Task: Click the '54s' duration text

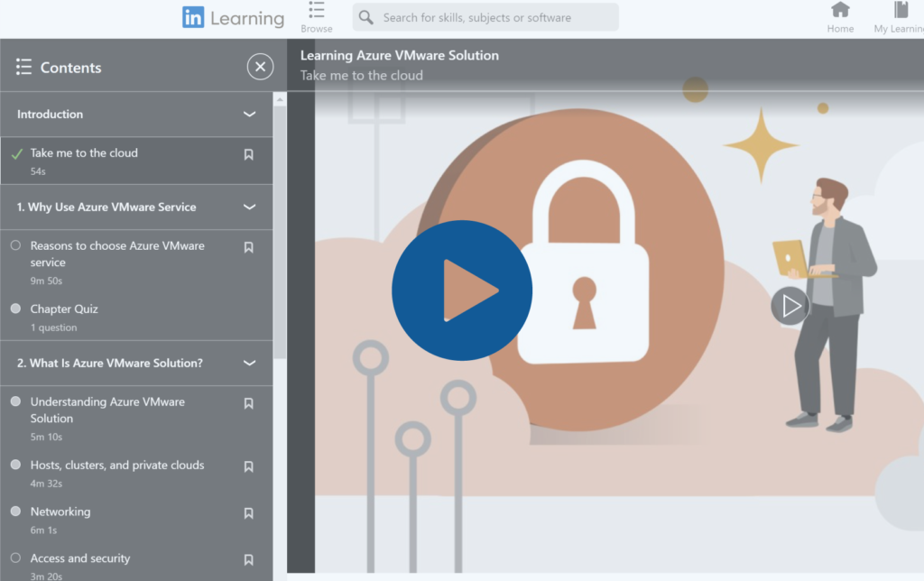Action: click(38, 171)
